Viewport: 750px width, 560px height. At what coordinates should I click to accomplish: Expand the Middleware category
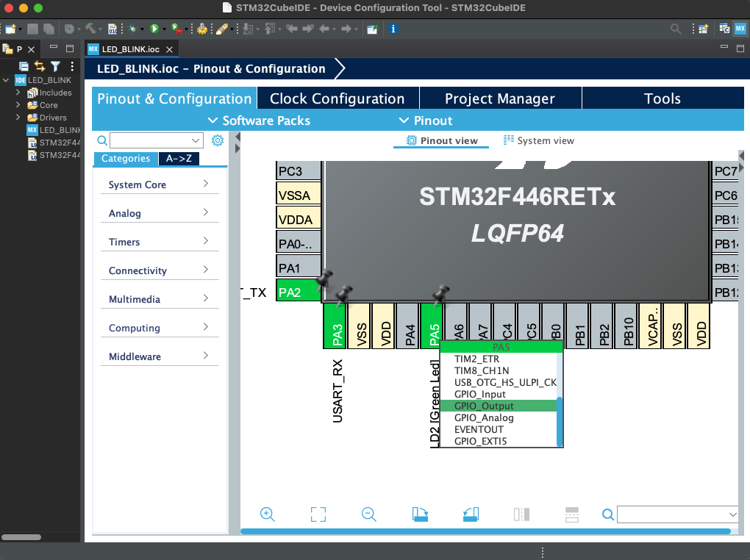[160, 356]
